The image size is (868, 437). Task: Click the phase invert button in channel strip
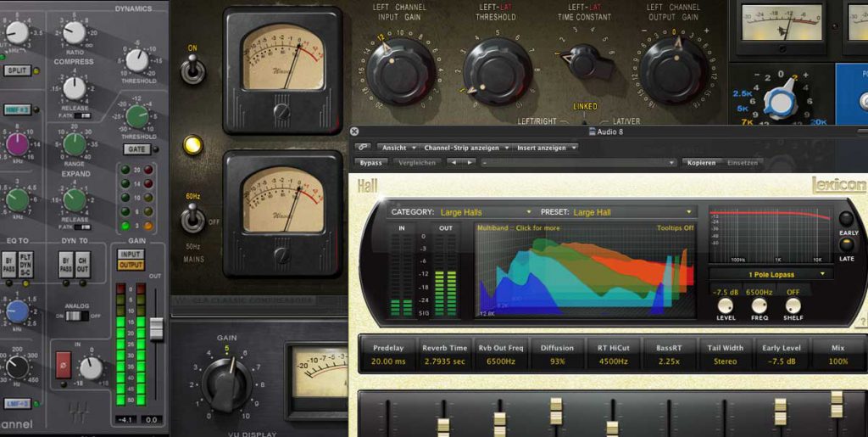pos(64,364)
